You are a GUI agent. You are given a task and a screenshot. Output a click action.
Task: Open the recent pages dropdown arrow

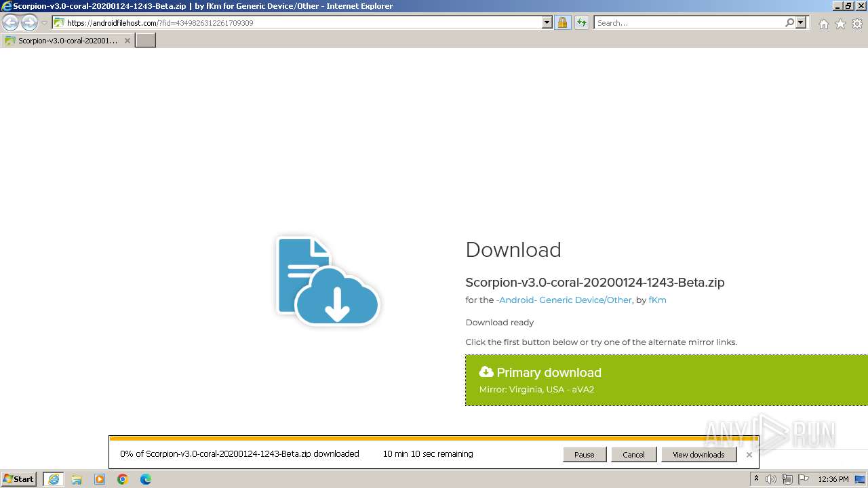point(45,23)
